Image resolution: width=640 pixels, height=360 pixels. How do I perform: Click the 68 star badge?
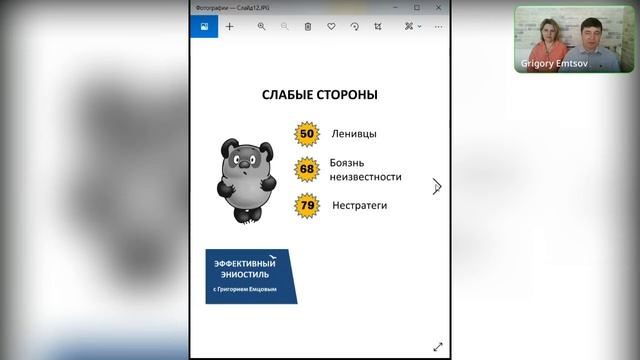tap(307, 169)
